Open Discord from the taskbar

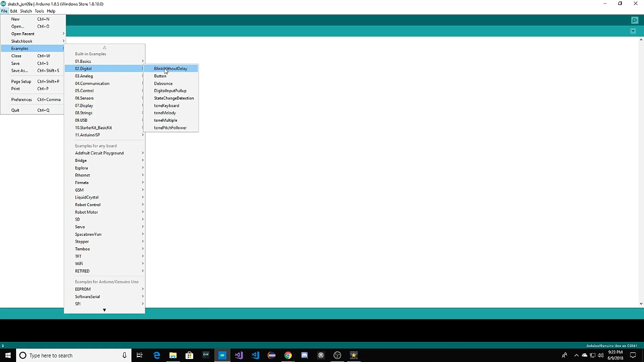[305, 355]
